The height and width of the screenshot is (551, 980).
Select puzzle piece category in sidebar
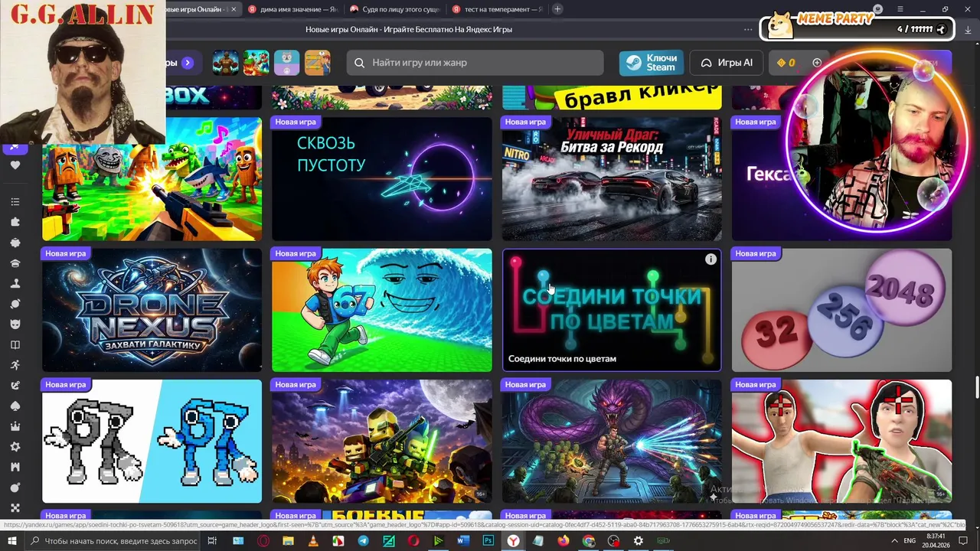15,222
